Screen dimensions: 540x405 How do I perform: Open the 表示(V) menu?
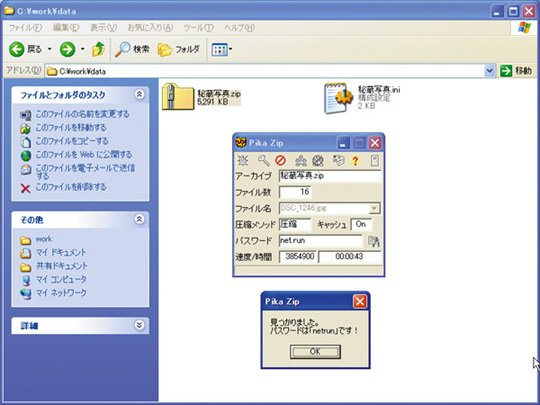pyautogui.click(x=103, y=28)
